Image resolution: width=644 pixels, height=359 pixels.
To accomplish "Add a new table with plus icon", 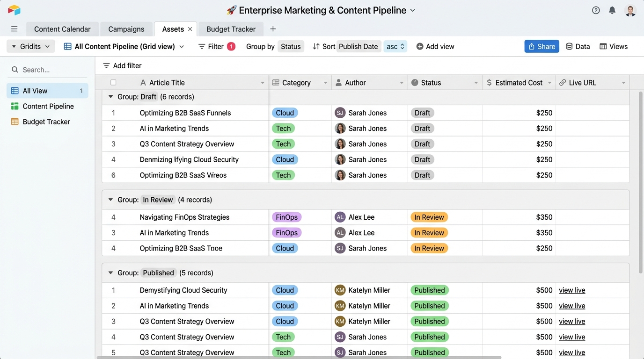I will pos(273,29).
